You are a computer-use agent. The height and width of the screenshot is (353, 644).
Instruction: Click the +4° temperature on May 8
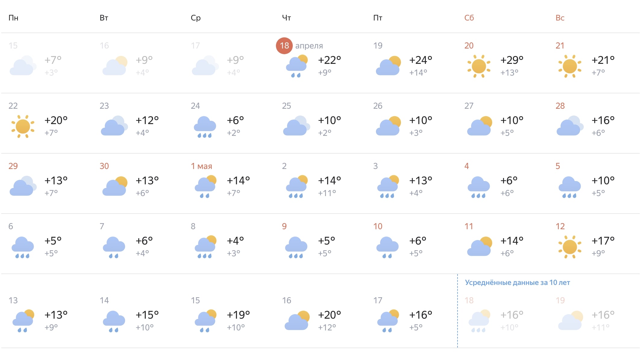pyautogui.click(x=235, y=241)
